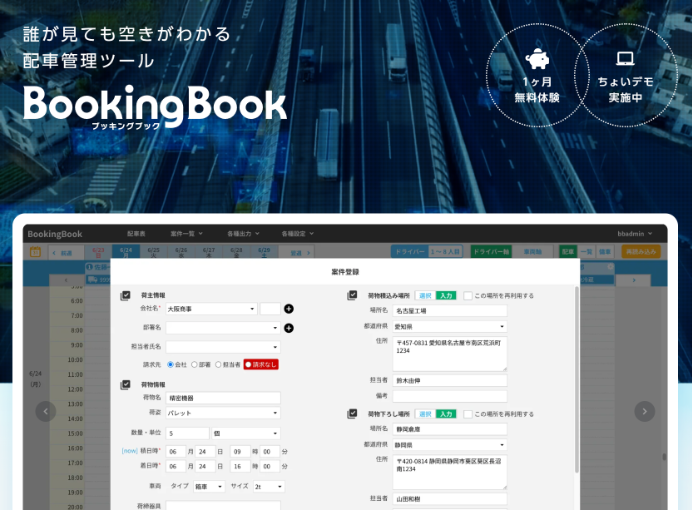
Task: Toggle 入力 mode for 荷物積込み場所
Action: (446, 296)
